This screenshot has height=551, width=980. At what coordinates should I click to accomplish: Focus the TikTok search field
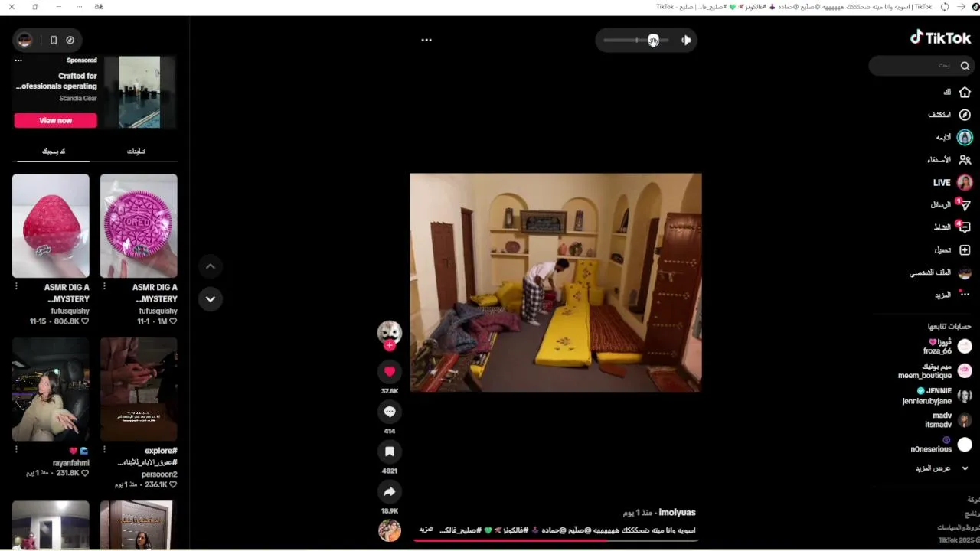(921, 66)
